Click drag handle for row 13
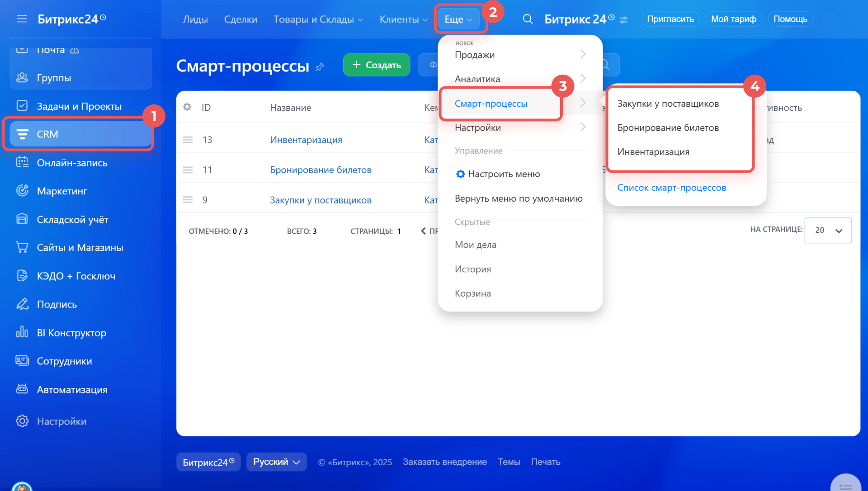868x491 pixels. coord(188,140)
